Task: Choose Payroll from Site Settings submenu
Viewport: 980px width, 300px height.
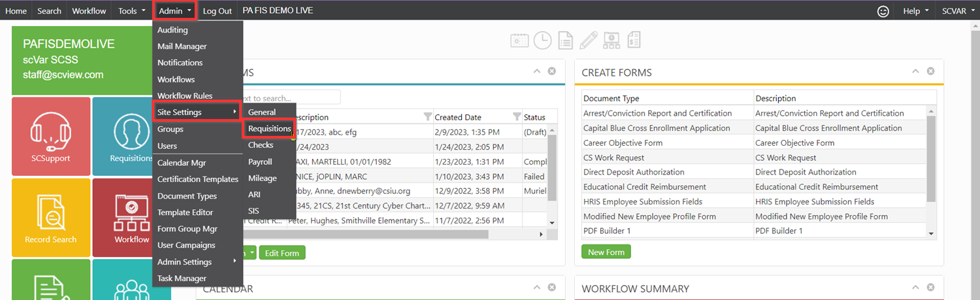Action: click(x=260, y=161)
